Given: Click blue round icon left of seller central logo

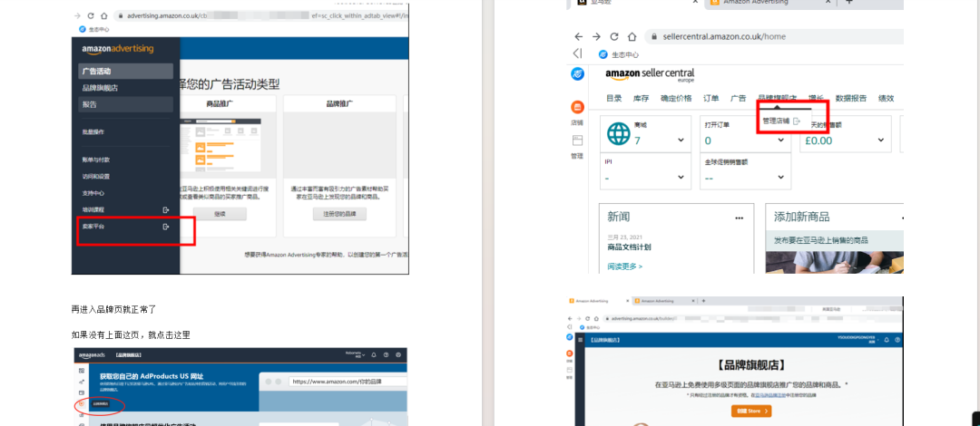Looking at the screenshot, I should tap(577, 73).
